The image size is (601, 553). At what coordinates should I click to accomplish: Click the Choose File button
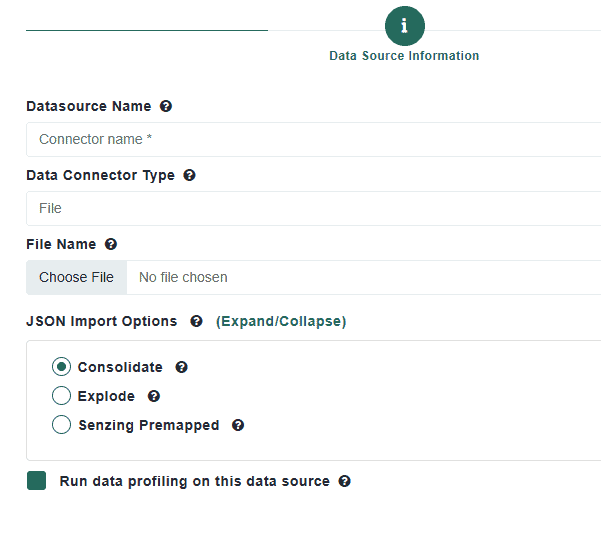coord(76,277)
